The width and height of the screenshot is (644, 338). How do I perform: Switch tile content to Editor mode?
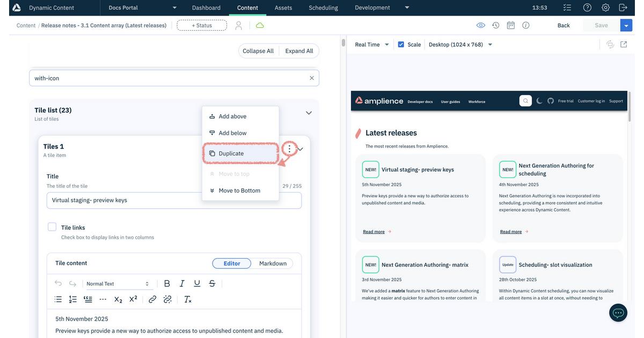point(232,263)
